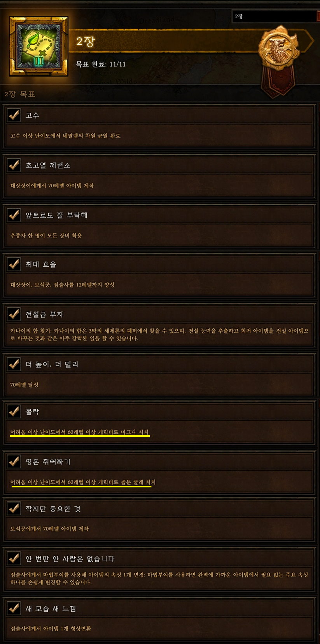Expand the 앞으로도 잘 부탁해 objective header
Screen dimensions: 320x644
click(x=159, y=215)
